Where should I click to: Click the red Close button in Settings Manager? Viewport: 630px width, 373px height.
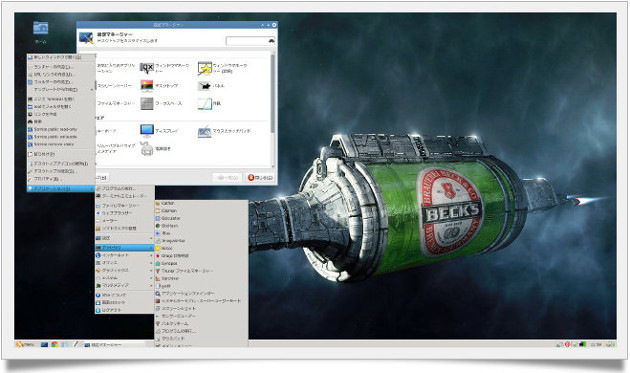pyautogui.click(x=260, y=177)
